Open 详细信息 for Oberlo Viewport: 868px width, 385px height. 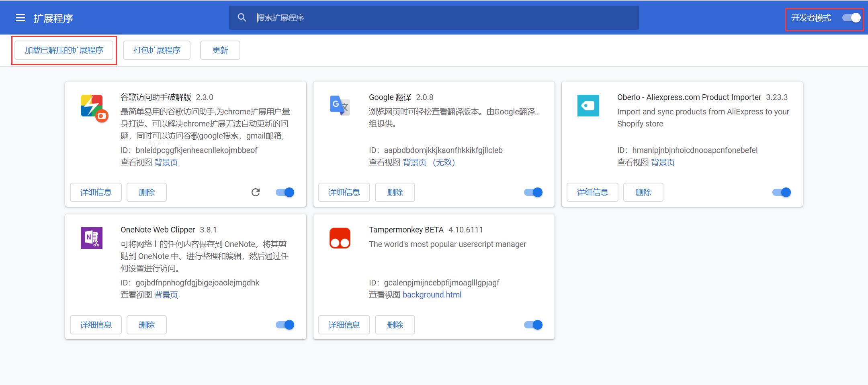tap(592, 192)
